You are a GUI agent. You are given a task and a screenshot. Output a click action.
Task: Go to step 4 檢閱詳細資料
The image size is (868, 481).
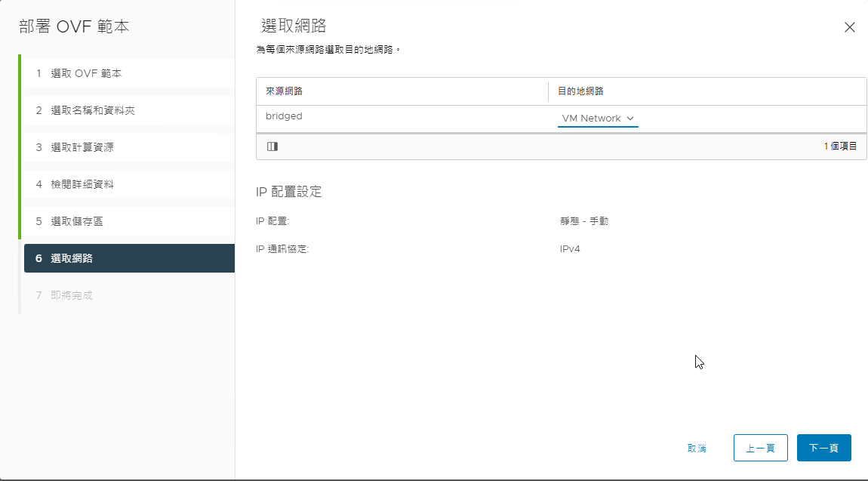click(x=129, y=184)
